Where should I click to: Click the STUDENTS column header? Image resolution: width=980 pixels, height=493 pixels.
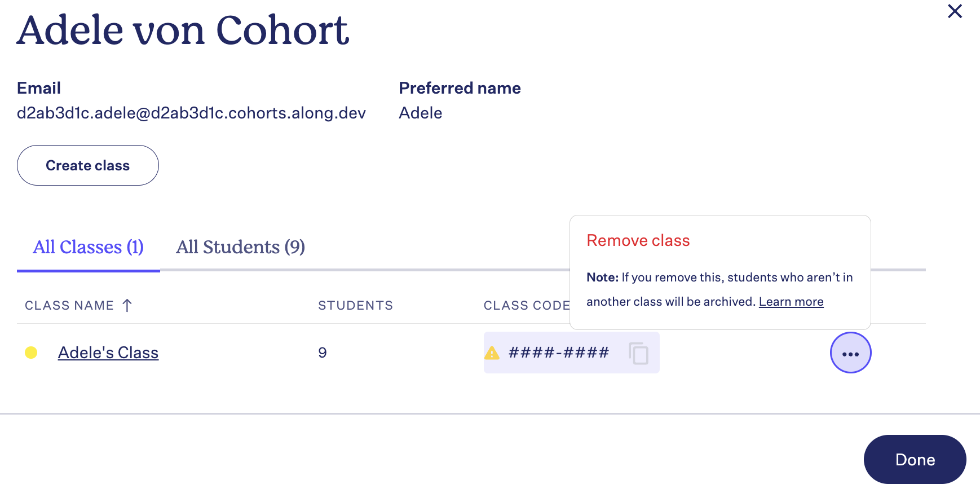pyautogui.click(x=355, y=305)
